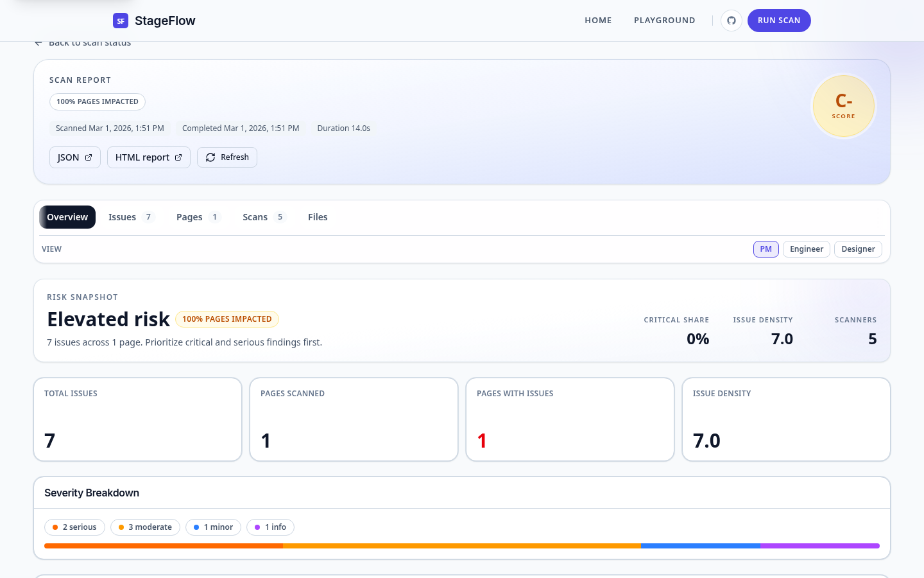
Task: Select the Files tab
Action: [x=318, y=217]
